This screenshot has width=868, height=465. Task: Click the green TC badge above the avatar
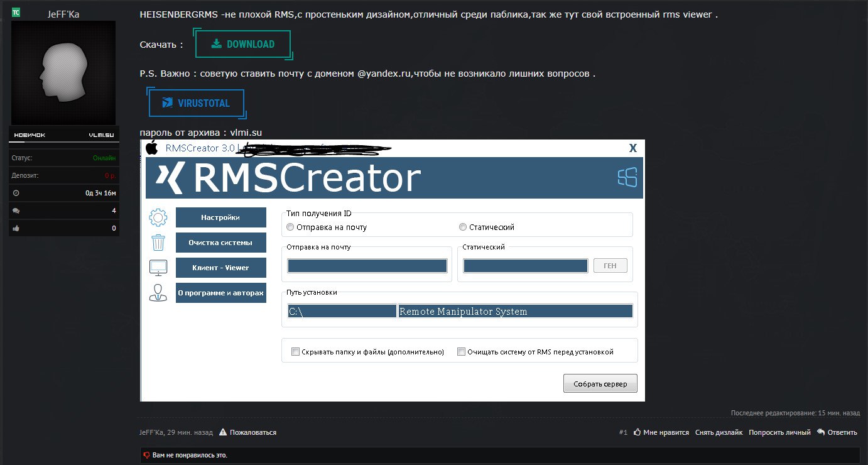[x=16, y=13]
